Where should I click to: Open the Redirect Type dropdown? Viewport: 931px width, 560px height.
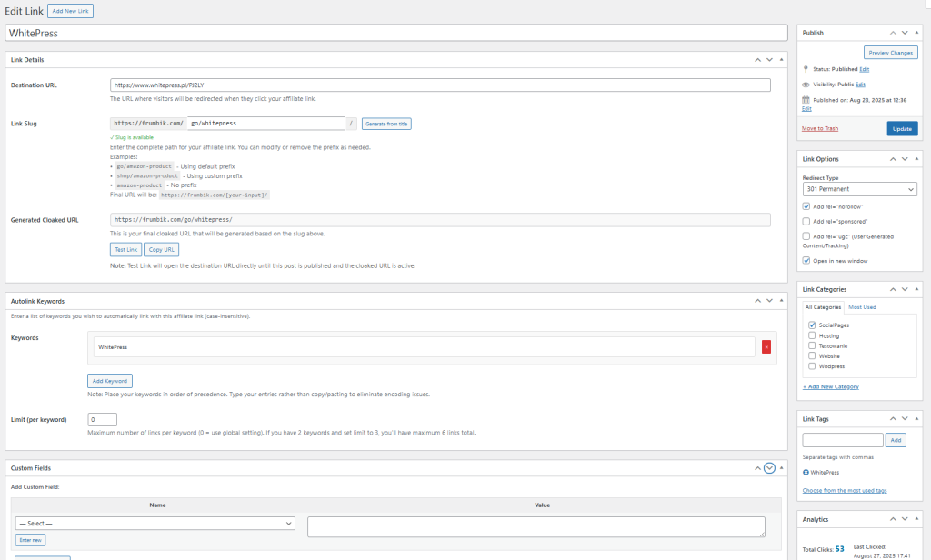tap(860, 189)
